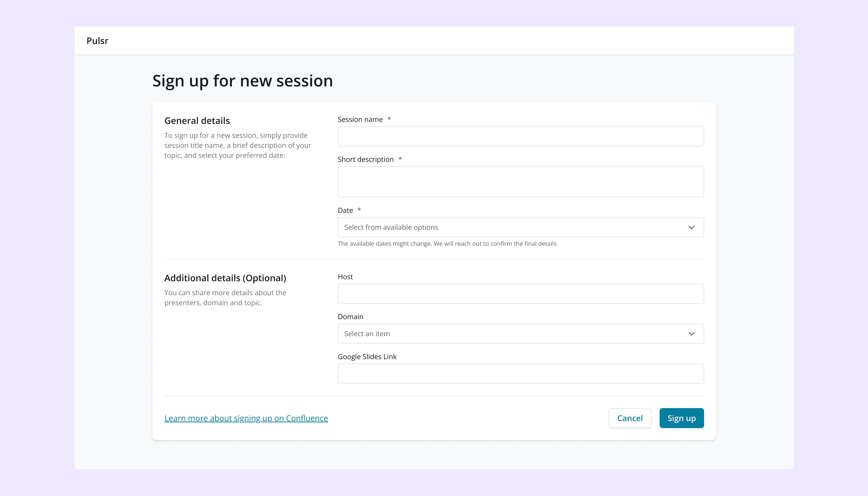Click the Short description label
This screenshot has width=868, height=496.
[x=365, y=159]
